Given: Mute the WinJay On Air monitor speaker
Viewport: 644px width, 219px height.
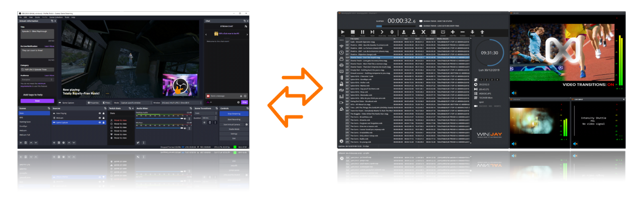Looking at the screenshot, I should [x=514, y=93].
